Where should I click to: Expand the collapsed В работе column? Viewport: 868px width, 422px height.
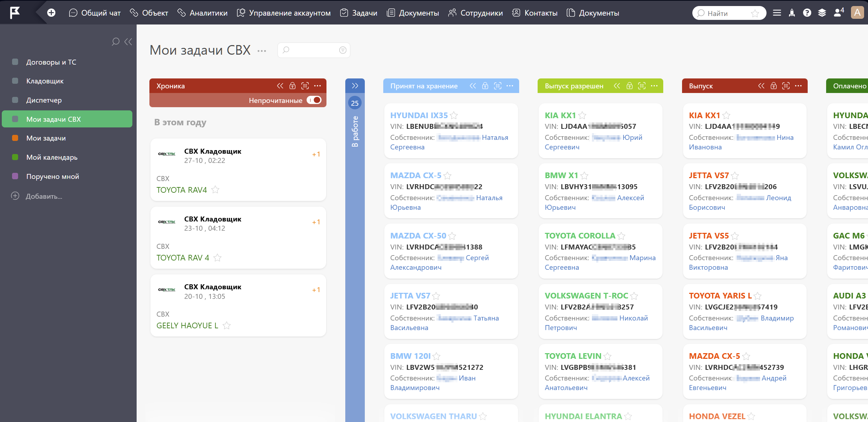(x=355, y=86)
